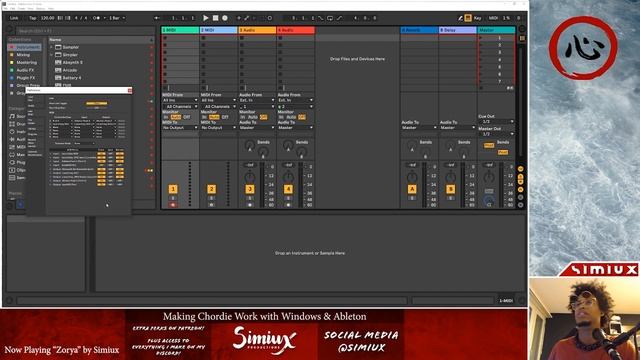Open the Sounds category icon

[12, 116]
